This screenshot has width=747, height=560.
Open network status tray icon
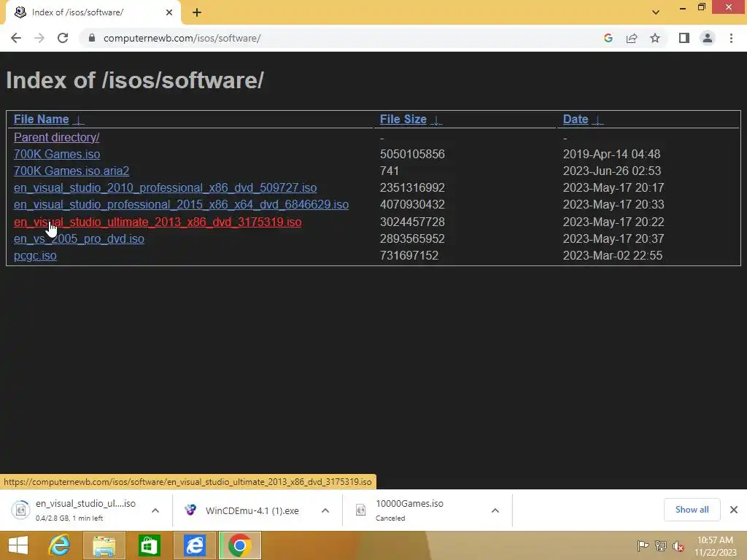coord(661,545)
